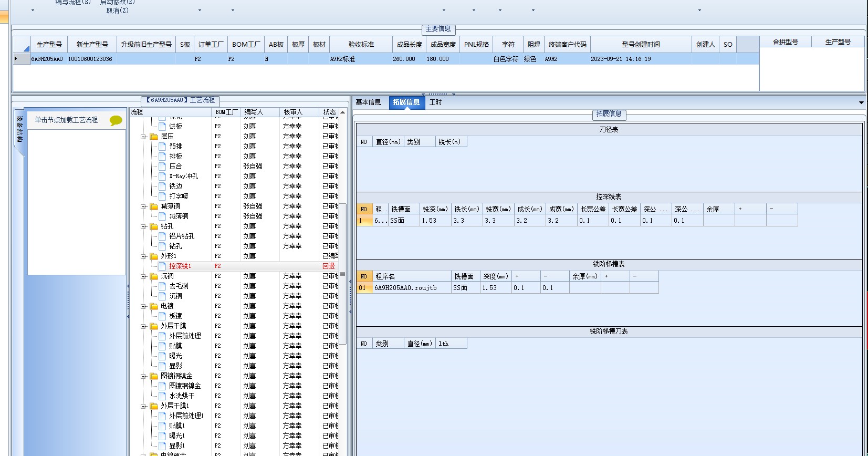Switch to the 工时 tab
Viewport: 868px width, 456px height.
tap(436, 102)
